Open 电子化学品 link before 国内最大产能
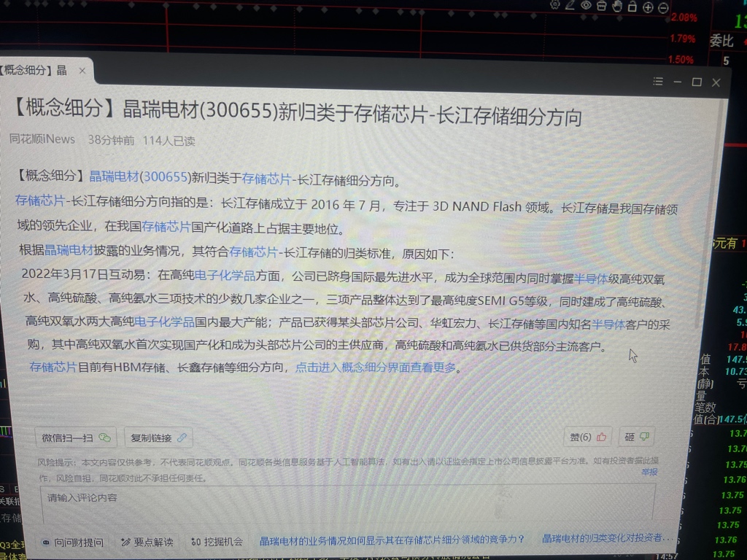The height and width of the screenshot is (560, 747). (x=164, y=322)
